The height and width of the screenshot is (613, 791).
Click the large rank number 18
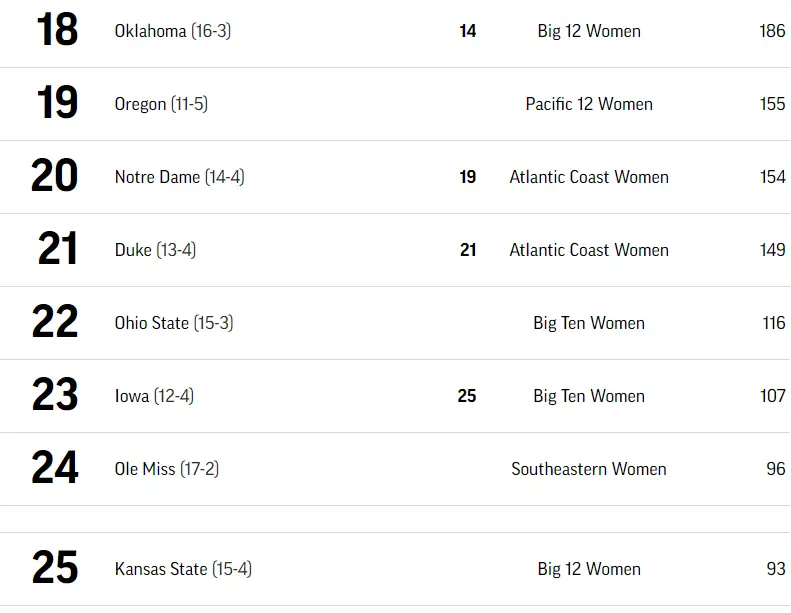[x=57, y=31]
